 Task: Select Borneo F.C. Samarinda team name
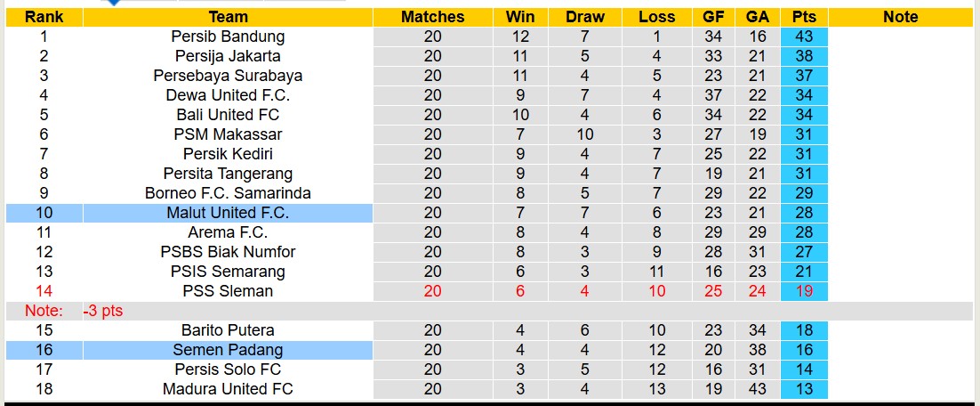pos(228,193)
